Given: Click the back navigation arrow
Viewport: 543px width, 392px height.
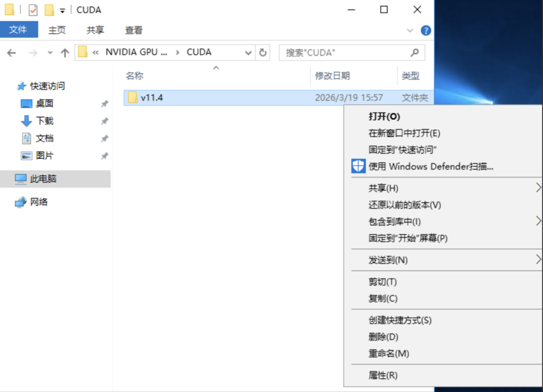Looking at the screenshot, I should [12, 53].
